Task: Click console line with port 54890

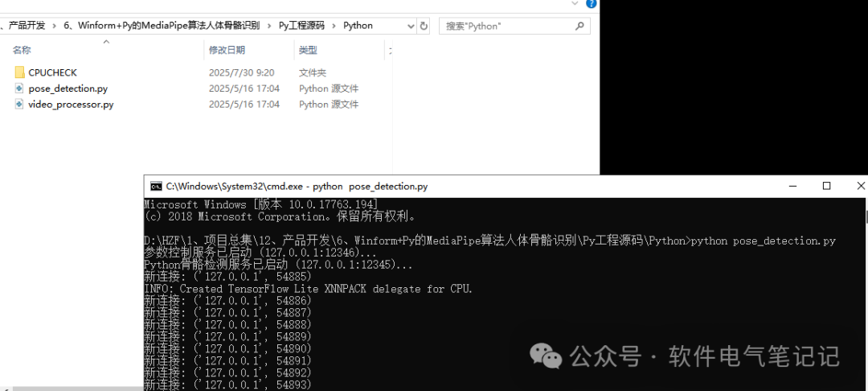Action: point(227,349)
